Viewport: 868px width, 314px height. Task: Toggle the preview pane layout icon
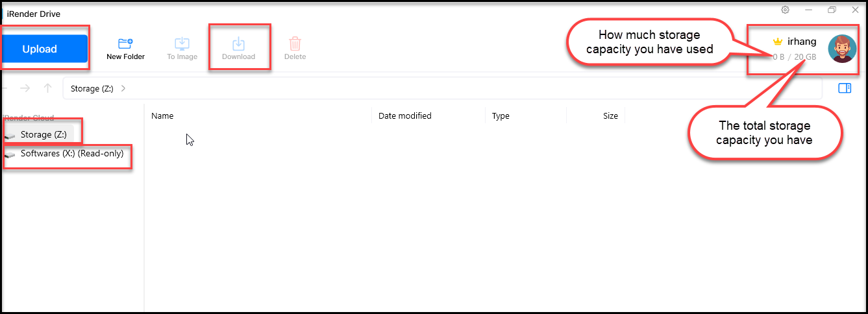pyautogui.click(x=844, y=88)
